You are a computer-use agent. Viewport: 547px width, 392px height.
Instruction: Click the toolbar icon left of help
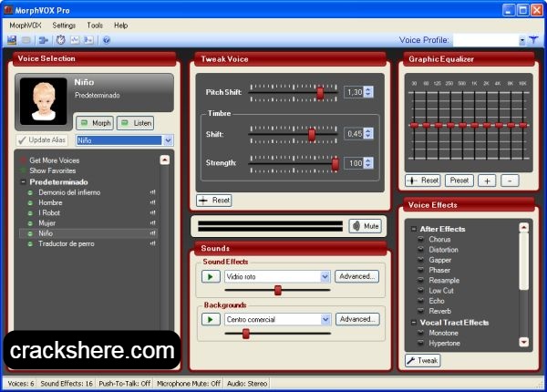pyautogui.click(x=88, y=40)
